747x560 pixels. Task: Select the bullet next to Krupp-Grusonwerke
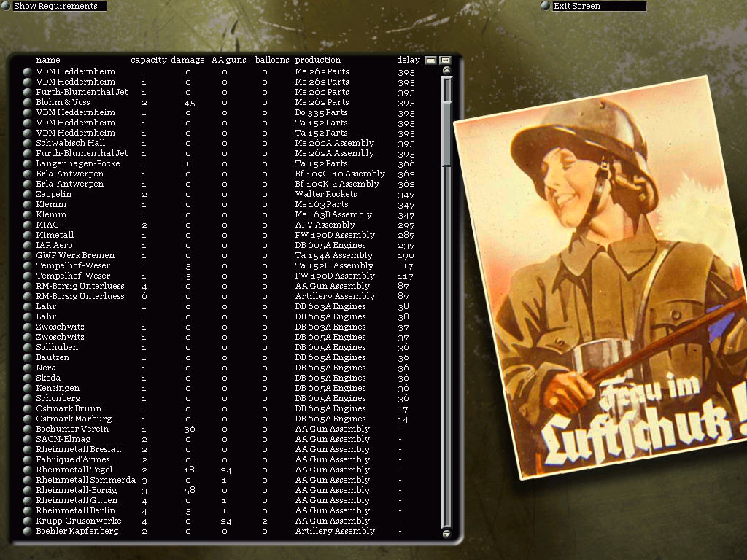tap(28, 521)
